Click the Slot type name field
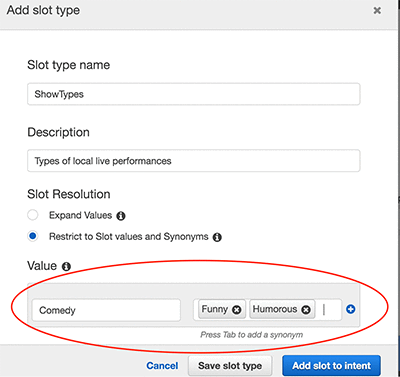Image resolution: width=400 pixels, height=377 pixels. pyautogui.click(x=194, y=94)
